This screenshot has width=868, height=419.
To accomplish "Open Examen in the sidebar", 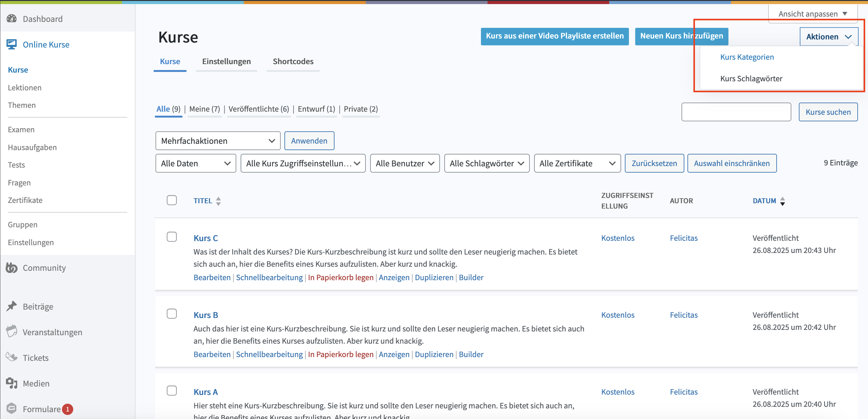I will click(x=21, y=129).
